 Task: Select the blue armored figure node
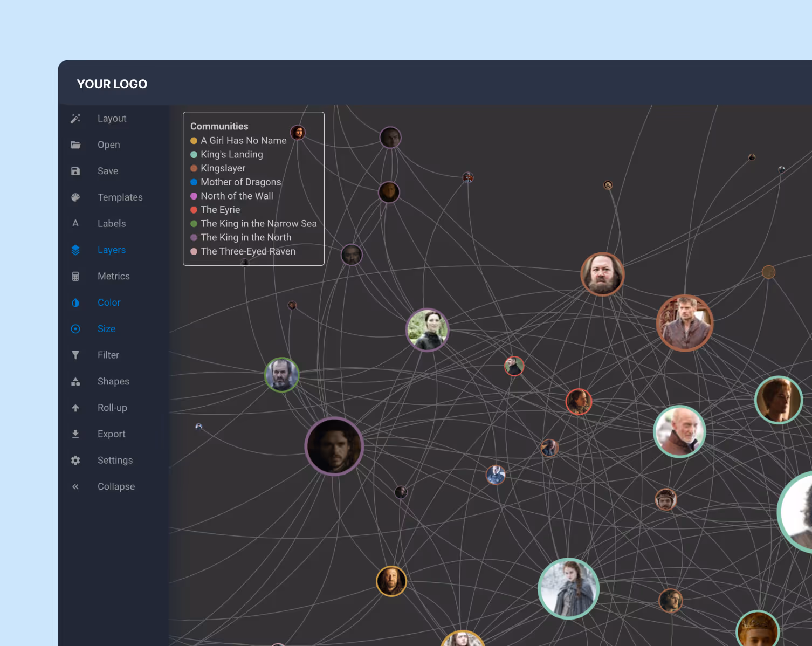pyautogui.click(x=496, y=475)
